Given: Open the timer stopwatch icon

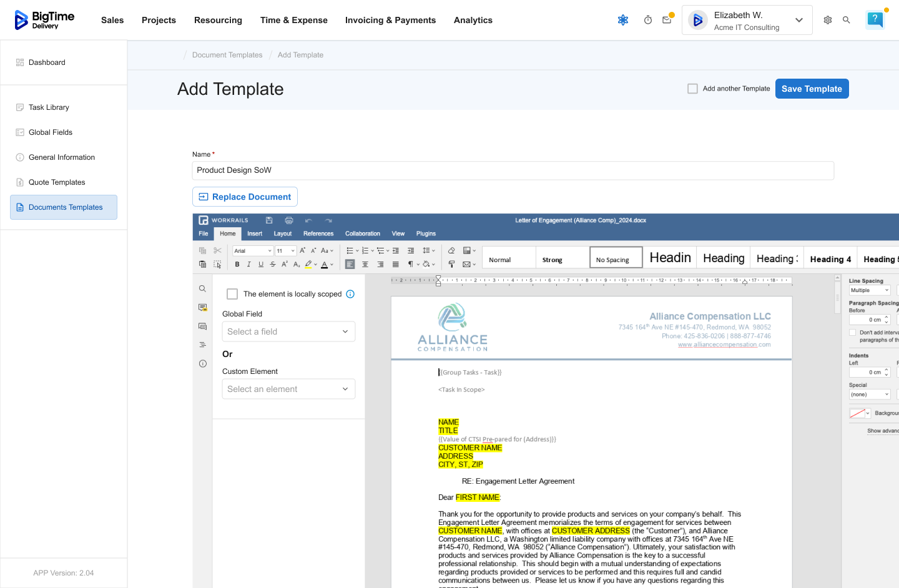Looking at the screenshot, I should [x=648, y=20].
